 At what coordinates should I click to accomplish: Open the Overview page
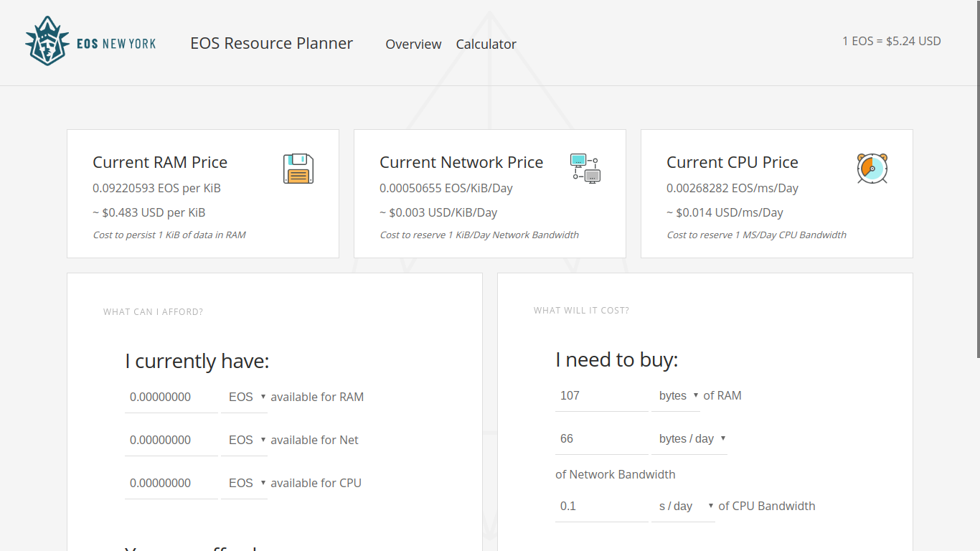[413, 44]
